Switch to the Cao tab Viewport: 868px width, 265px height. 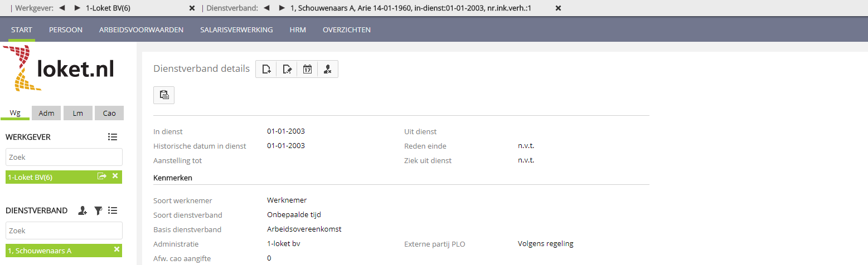109,113
